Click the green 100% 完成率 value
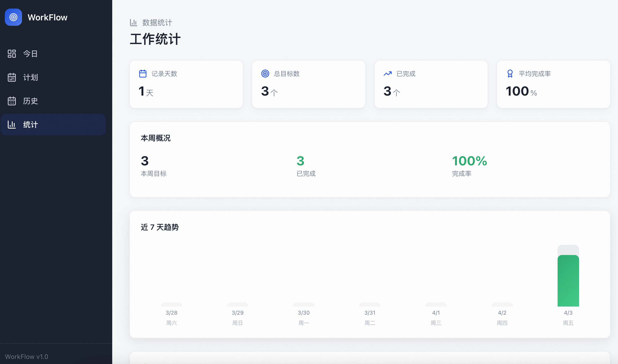The height and width of the screenshot is (364, 618). [x=469, y=161]
